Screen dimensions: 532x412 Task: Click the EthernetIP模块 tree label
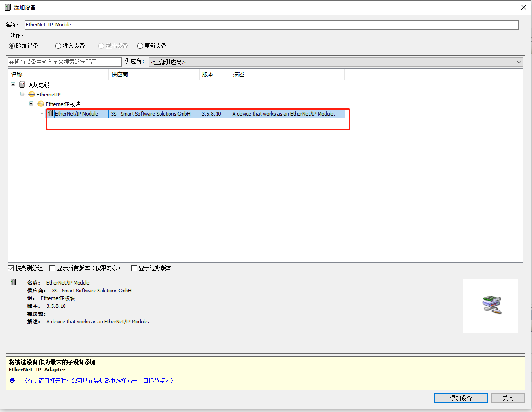63,104
